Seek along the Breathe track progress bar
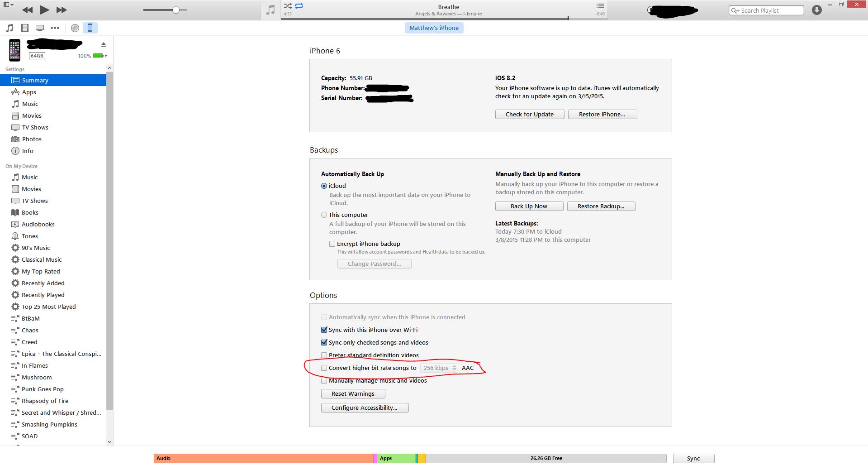Image resolution: width=868 pixels, height=470 pixels. point(444,19)
